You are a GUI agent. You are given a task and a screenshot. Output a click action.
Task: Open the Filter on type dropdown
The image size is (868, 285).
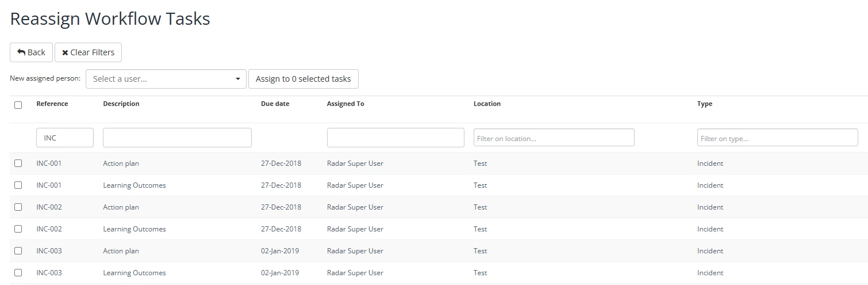click(778, 138)
